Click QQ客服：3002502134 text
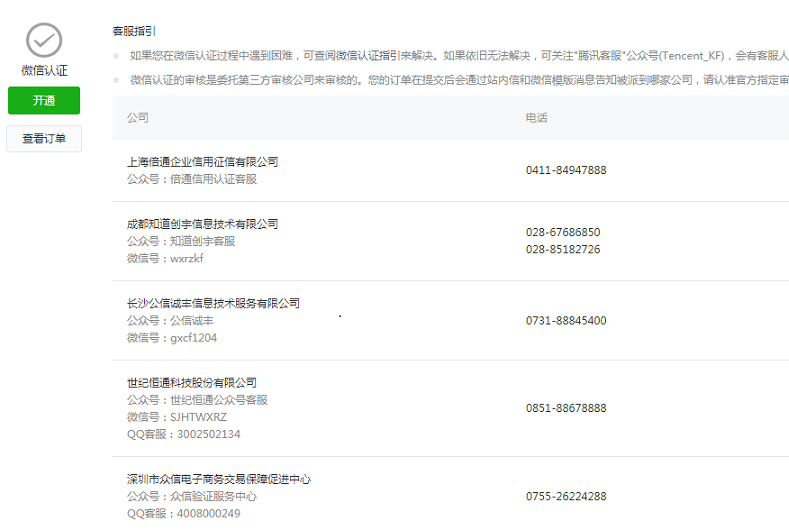Viewport: 789px width, 530px height. (x=184, y=434)
